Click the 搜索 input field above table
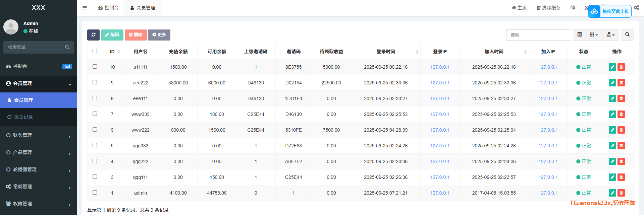 click(x=538, y=35)
